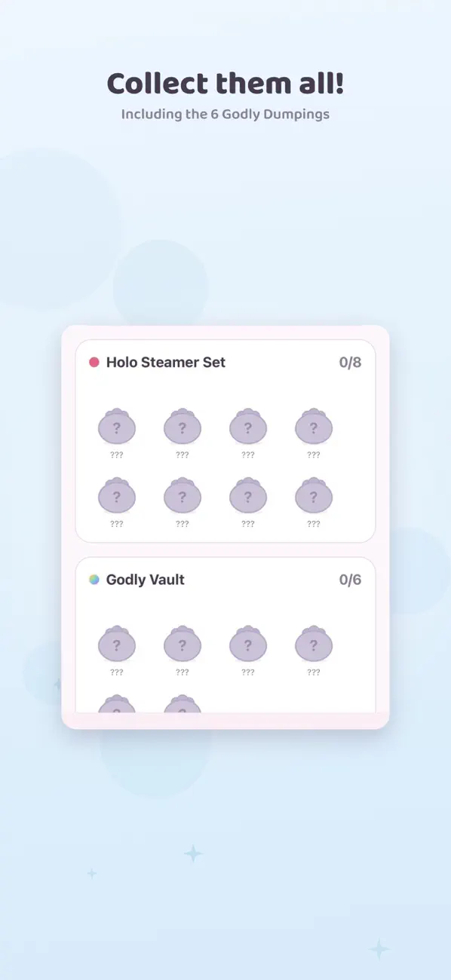451x980 pixels.
Task: Click the 0/8 progress counter
Action: coord(350,362)
